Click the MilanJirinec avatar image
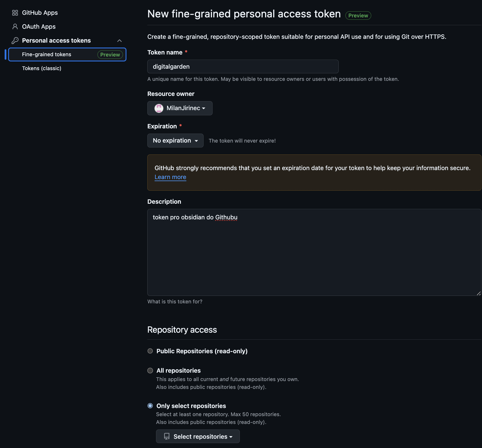 pos(159,108)
